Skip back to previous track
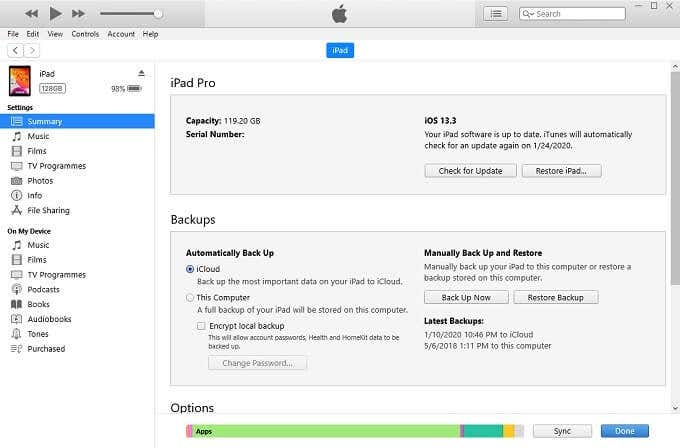This screenshot has width=680, height=448. coord(31,13)
